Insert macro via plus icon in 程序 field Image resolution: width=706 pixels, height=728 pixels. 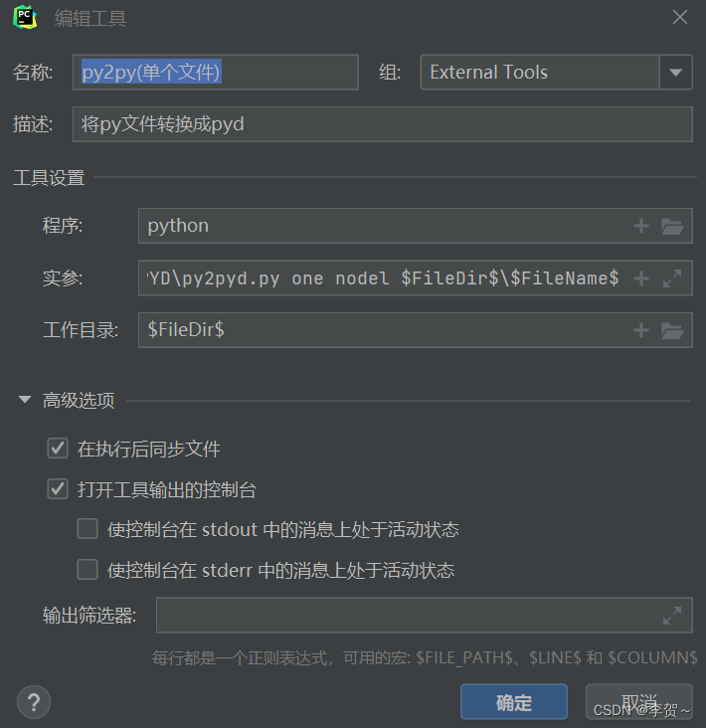click(641, 226)
